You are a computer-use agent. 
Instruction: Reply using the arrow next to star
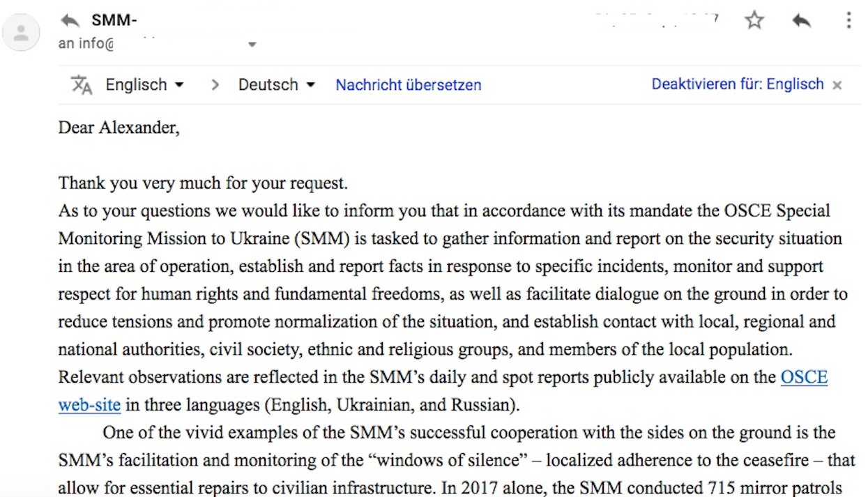802,20
